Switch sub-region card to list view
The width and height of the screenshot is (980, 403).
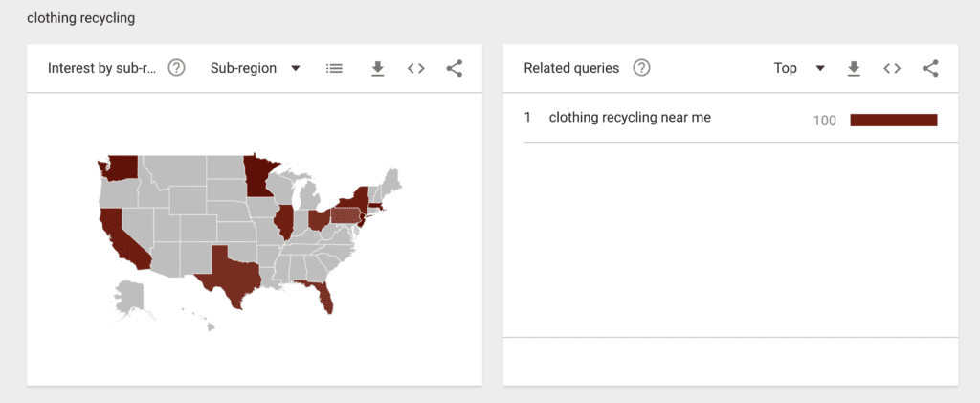point(334,69)
